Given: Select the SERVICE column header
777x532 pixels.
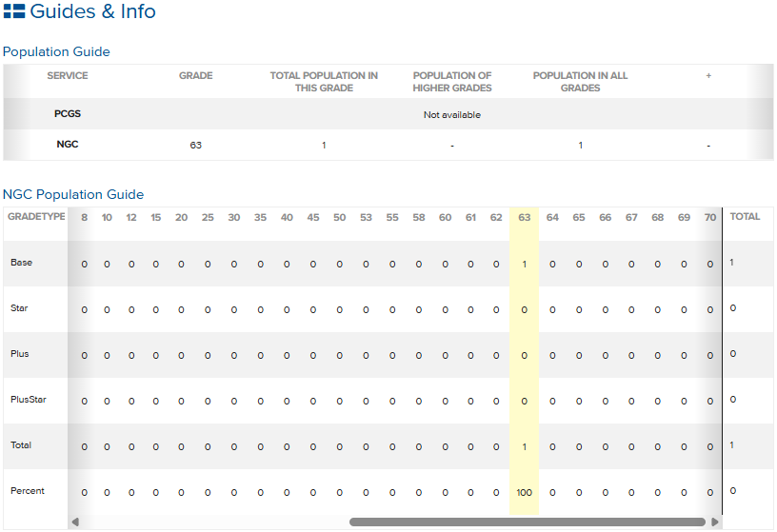Looking at the screenshot, I should point(68,76).
